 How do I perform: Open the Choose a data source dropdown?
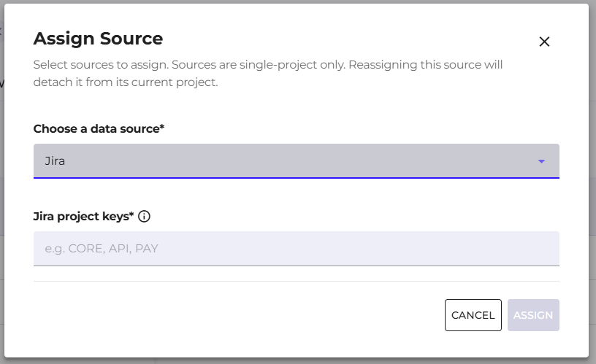pyautogui.click(x=296, y=161)
